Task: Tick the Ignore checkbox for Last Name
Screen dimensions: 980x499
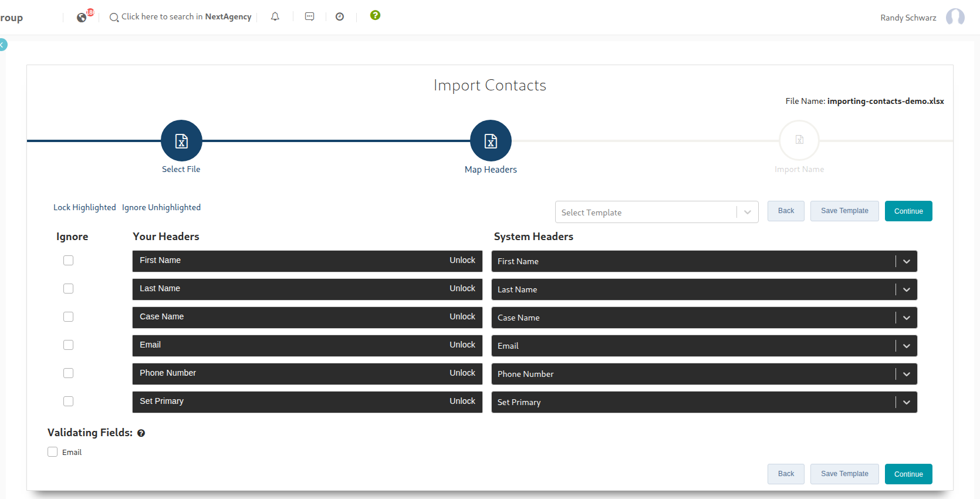Action: pos(69,288)
